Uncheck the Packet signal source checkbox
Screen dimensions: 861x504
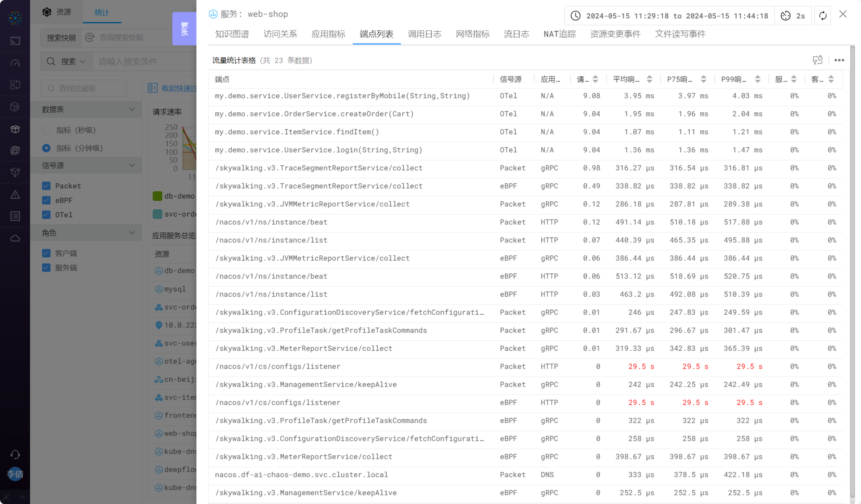point(46,186)
